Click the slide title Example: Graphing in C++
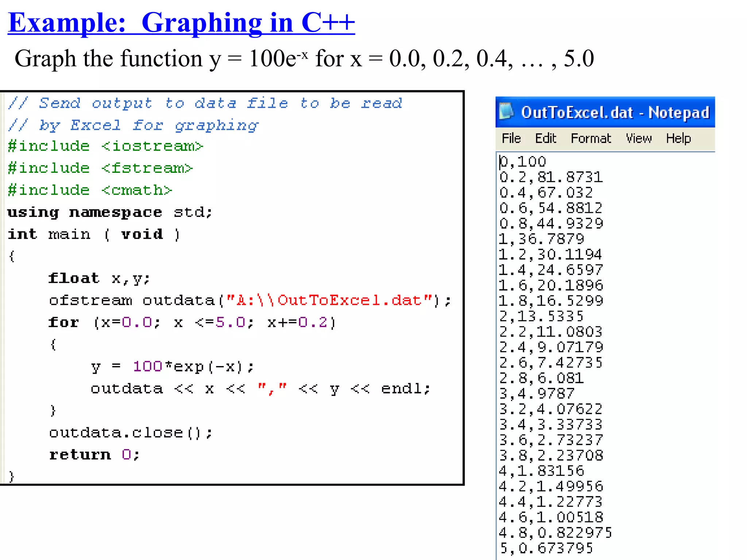The height and width of the screenshot is (560, 747). (181, 23)
